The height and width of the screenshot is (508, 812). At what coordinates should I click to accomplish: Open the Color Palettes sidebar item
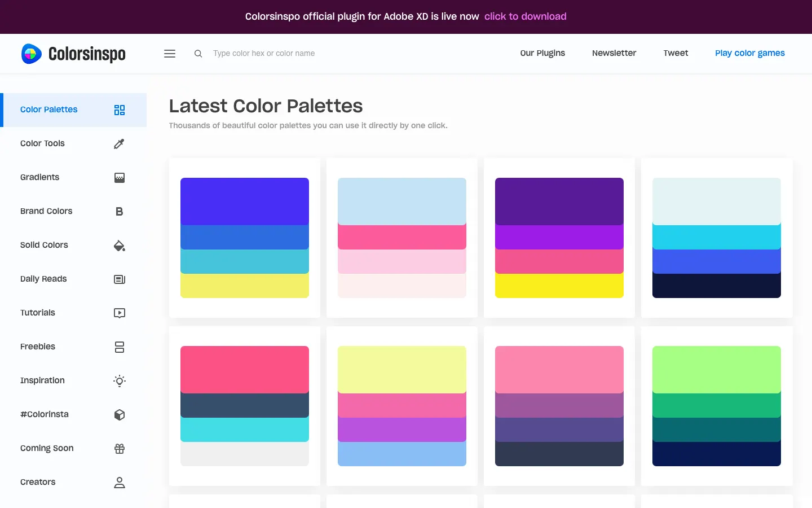[x=49, y=110]
